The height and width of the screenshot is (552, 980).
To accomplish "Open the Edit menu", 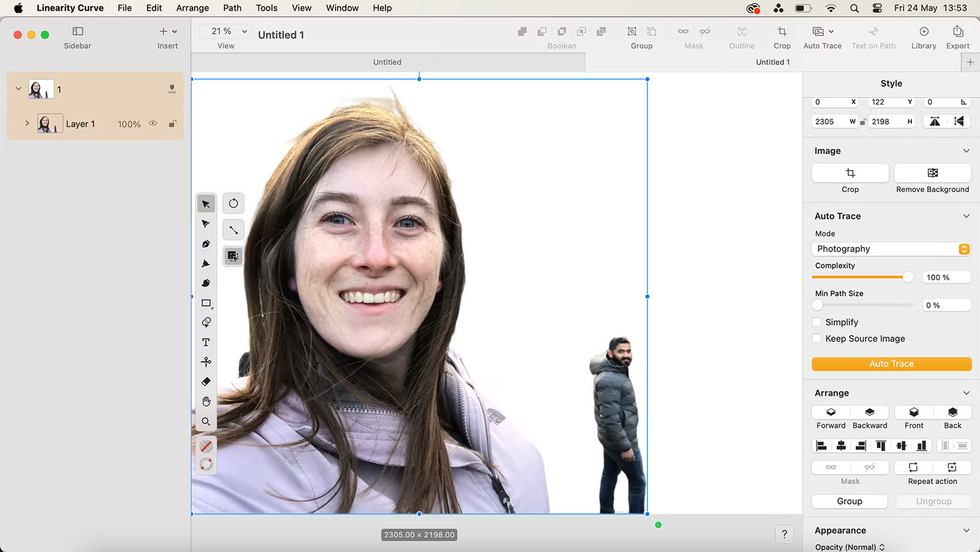I will point(154,8).
